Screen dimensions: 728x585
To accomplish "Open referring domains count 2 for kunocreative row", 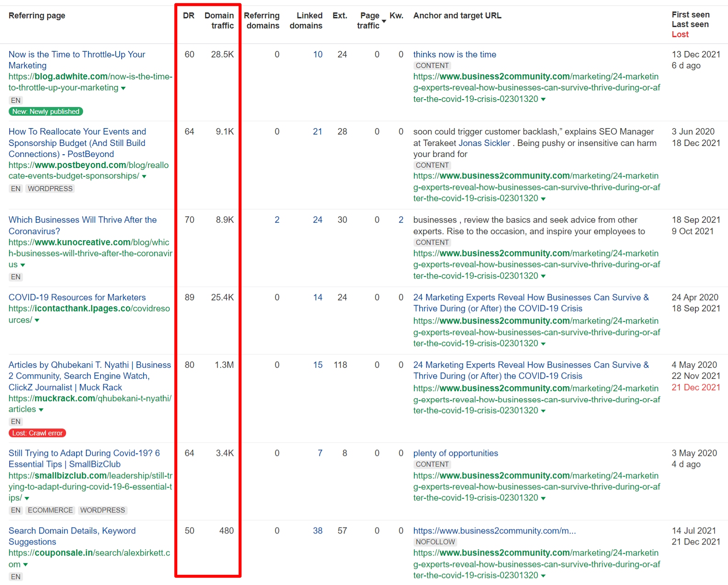I will click(277, 220).
